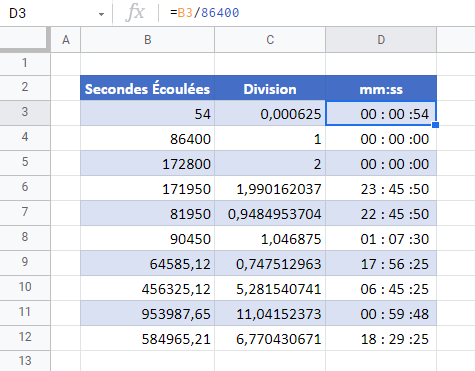Select cell containing 0,000625
The image size is (475, 371).
pos(270,113)
